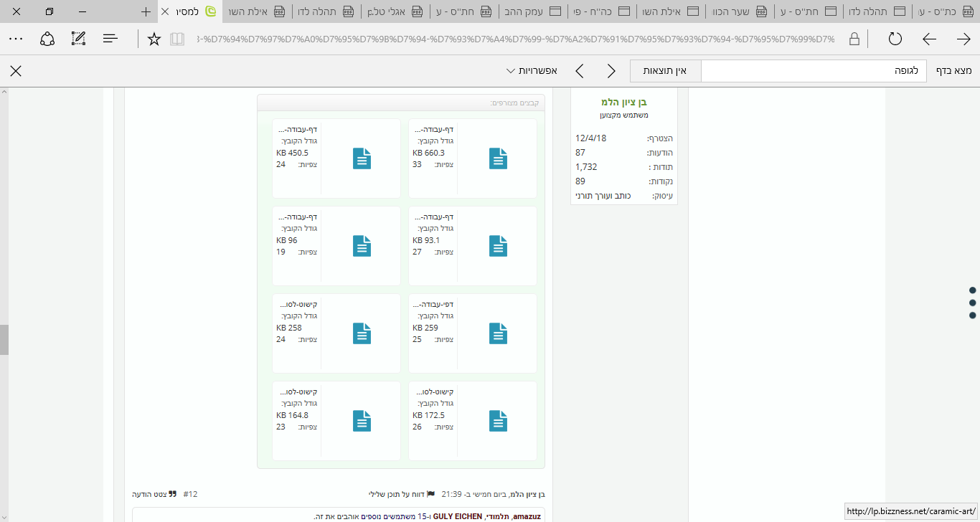Open the web notes pen icon
980x522 pixels.
click(x=79, y=39)
